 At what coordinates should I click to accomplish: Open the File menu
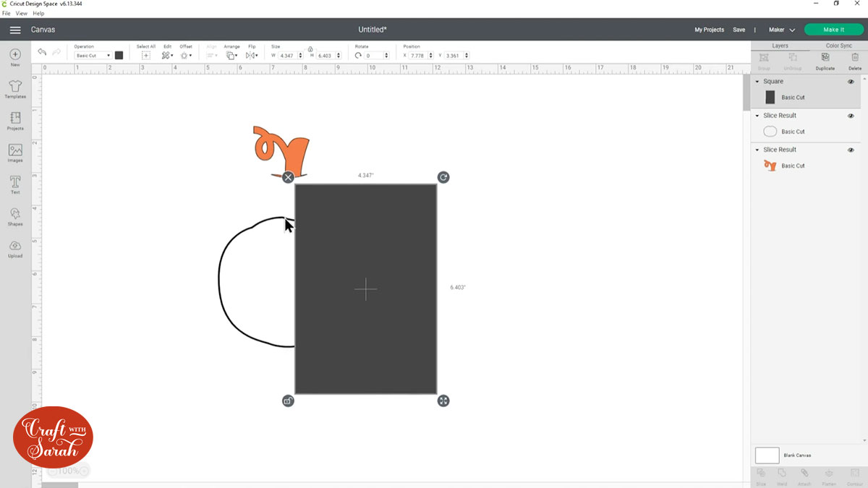pyautogui.click(x=7, y=13)
